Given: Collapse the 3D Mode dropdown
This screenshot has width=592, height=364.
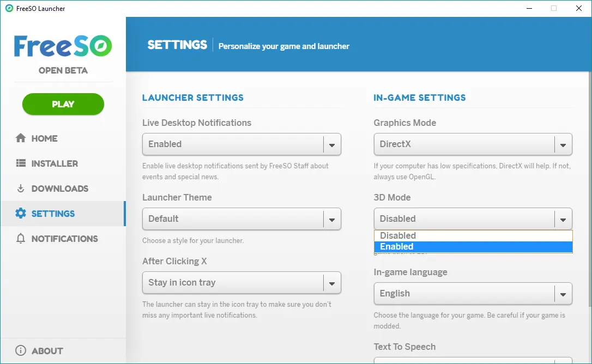Looking at the screenshot, I should click(473, 219).
